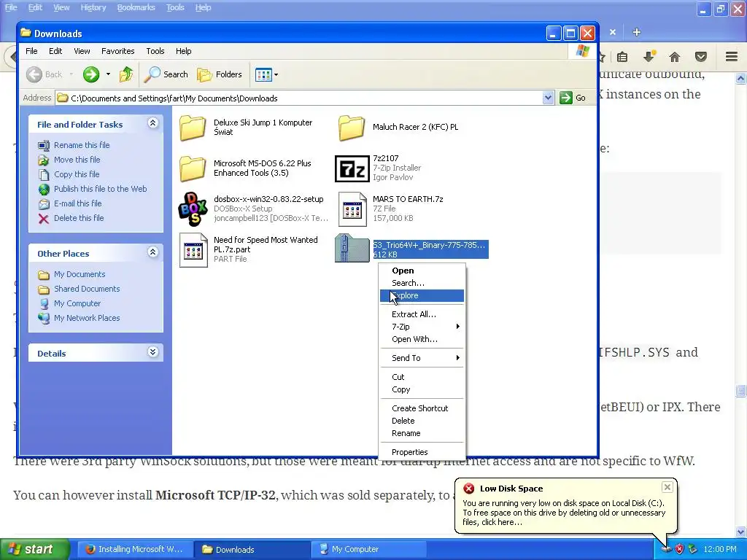Screen dimensions: 747x560
Task: Open Shared Documents link
Action: pos(87,289)
